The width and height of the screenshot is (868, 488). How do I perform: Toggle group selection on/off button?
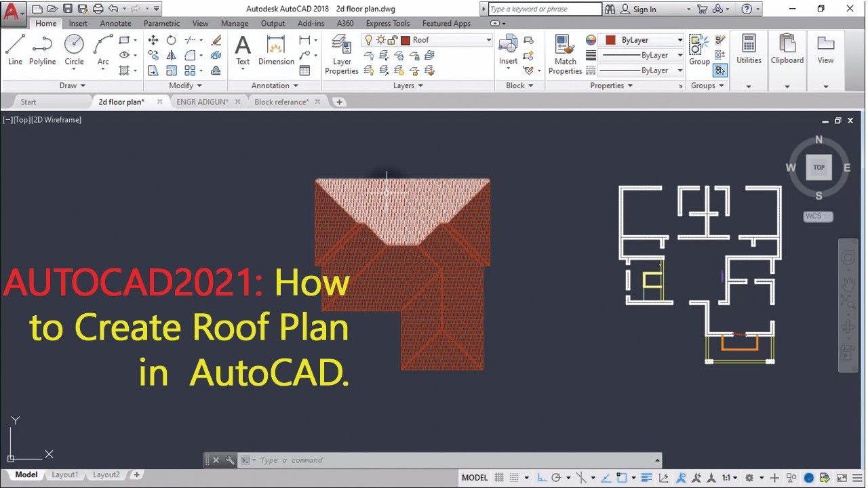pos(719,70)
